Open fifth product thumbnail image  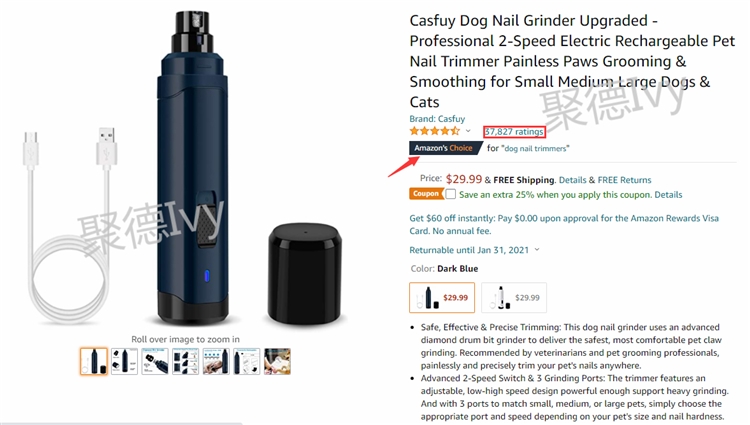216,361
